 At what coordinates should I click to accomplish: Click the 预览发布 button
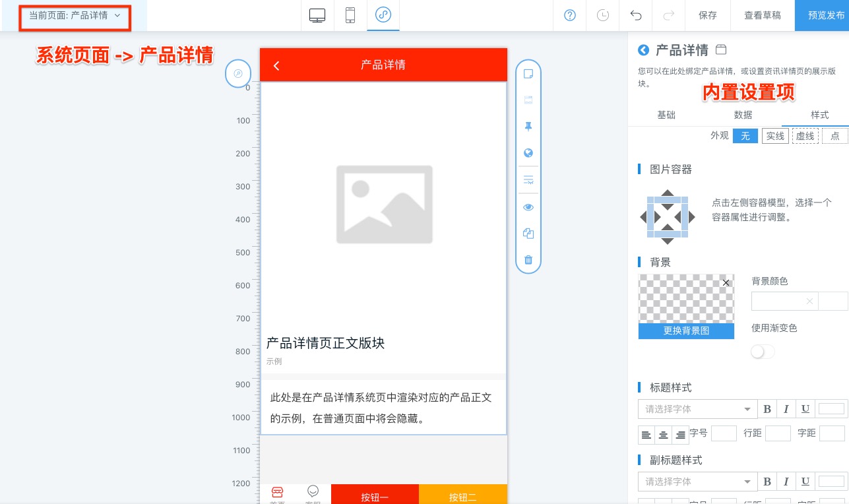tap(822, 15)
